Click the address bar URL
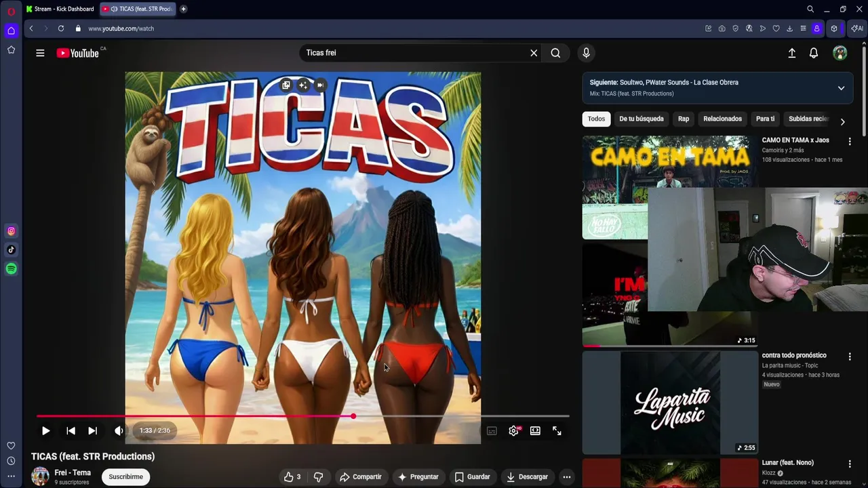The height and width of the screenshot is (488, 868). (121, 28)
